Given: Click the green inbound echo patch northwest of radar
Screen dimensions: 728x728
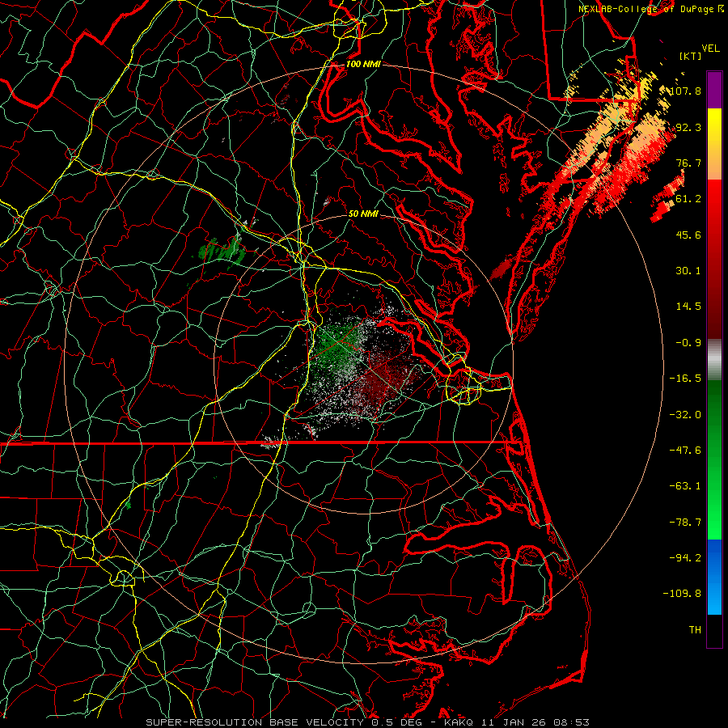Looking at the screenshot, I should 221,251.
